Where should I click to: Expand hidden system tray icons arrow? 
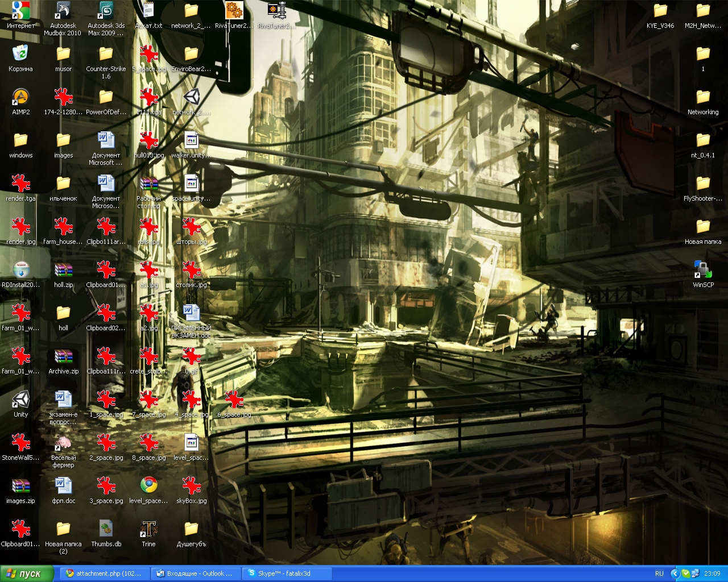point(675,573)
